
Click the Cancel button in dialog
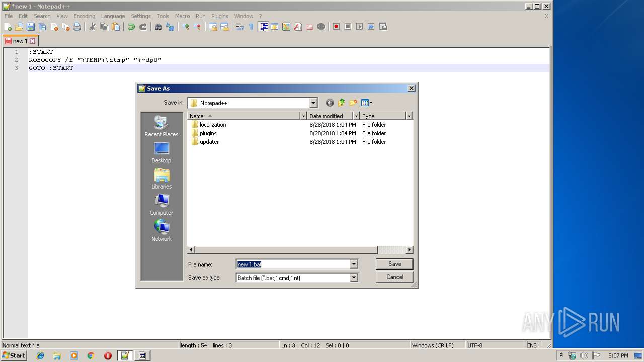point(394,277)
